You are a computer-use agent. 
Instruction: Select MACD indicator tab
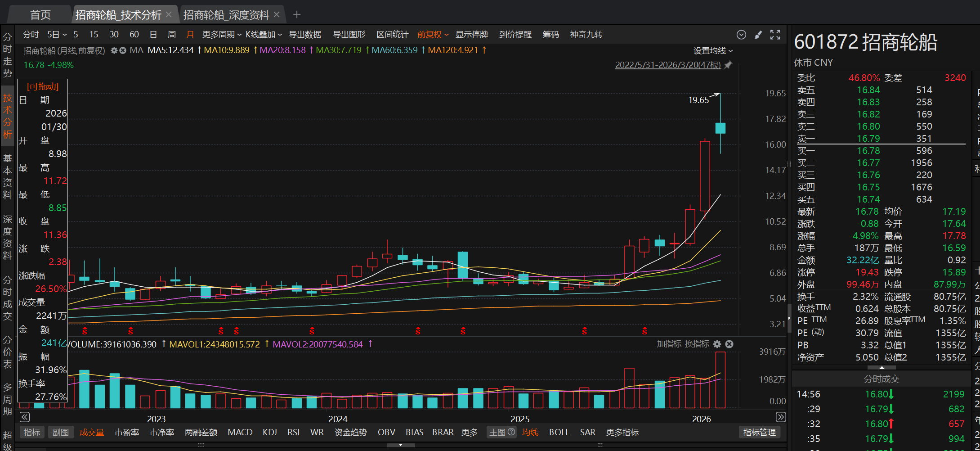pos(240,432)
